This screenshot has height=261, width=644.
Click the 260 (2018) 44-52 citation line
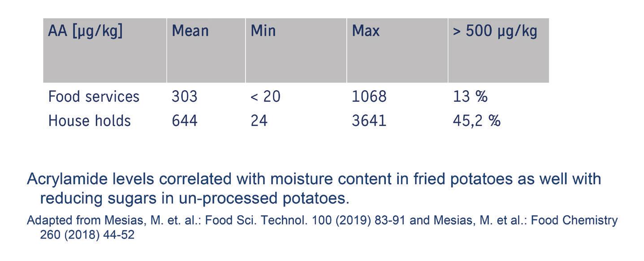pyautogui.click(x=87, y=235)
